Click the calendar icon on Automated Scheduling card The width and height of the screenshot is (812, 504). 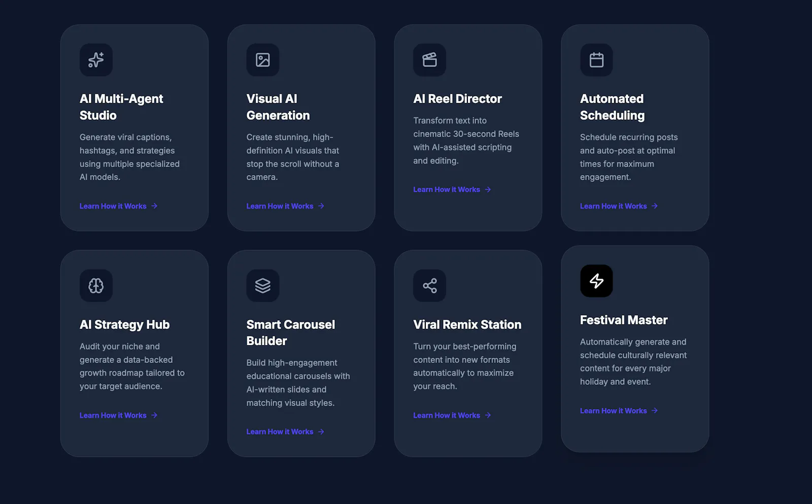(x=596, y=60)
